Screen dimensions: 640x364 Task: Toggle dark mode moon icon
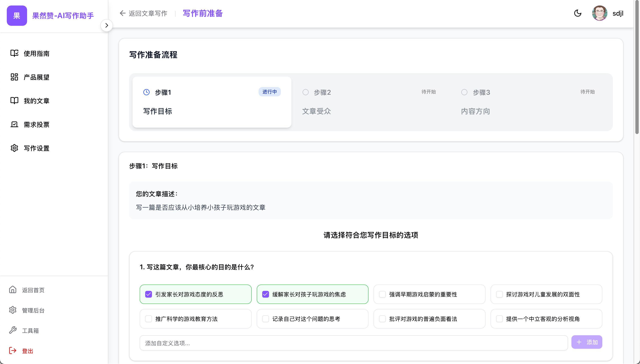click(577, 13)
